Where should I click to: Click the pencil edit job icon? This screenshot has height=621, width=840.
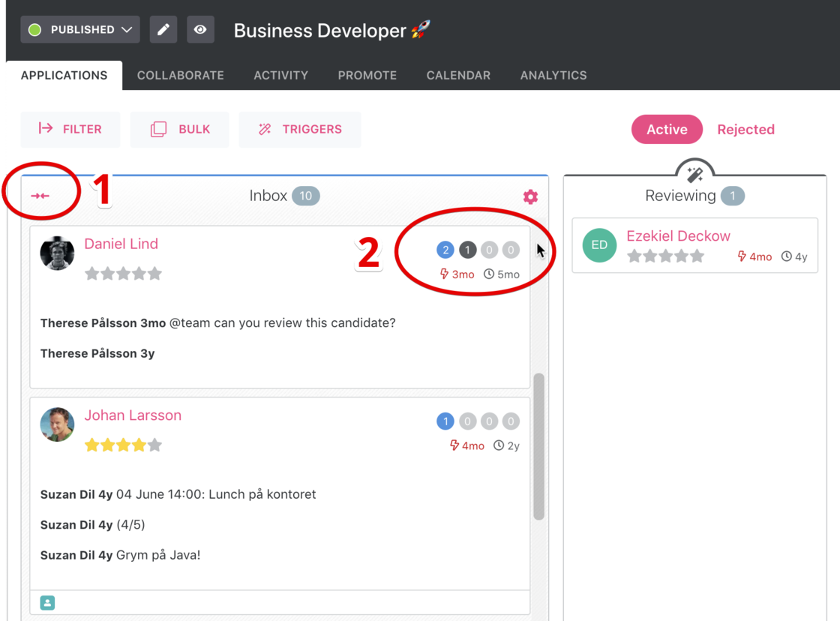point(163,29)
